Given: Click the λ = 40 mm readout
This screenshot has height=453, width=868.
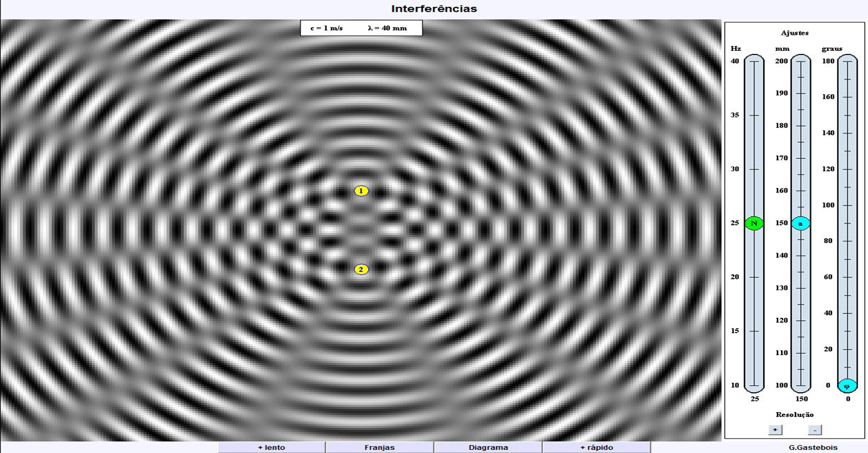Looking at the screenshot, I should pyautogui.click(x=387, y=29).
